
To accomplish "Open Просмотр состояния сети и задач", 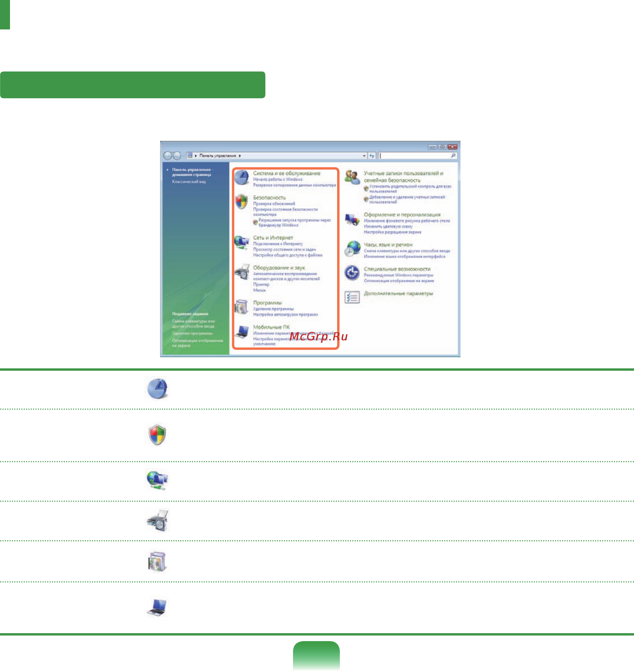I will click(284, 249).
